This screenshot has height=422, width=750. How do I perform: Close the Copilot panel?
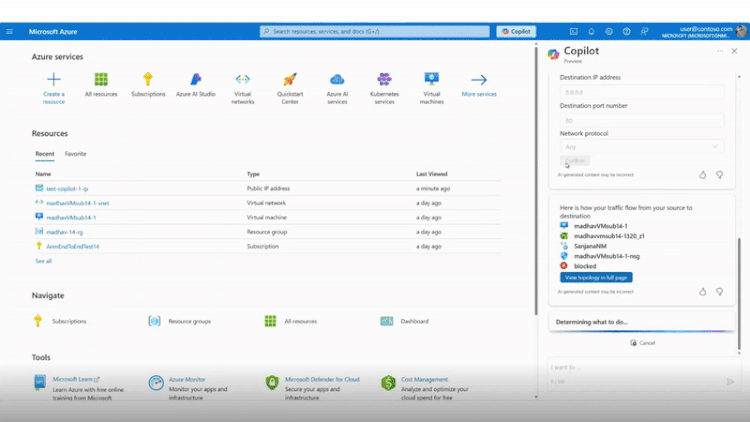point(734,51)
